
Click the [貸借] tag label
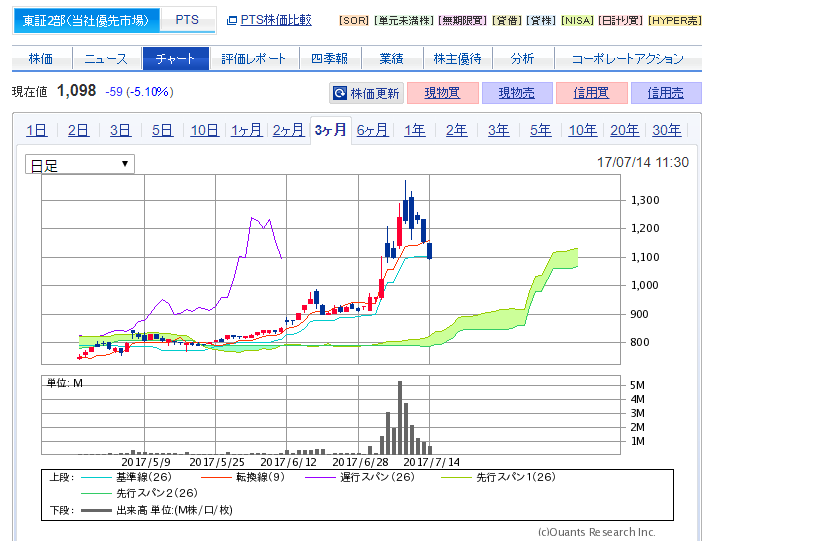click(x=507, y=20)
